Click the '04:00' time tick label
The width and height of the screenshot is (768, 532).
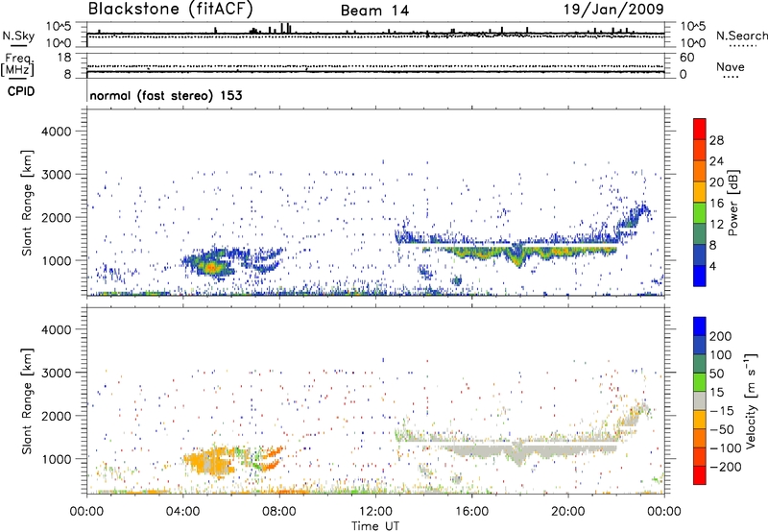(182, 512)
